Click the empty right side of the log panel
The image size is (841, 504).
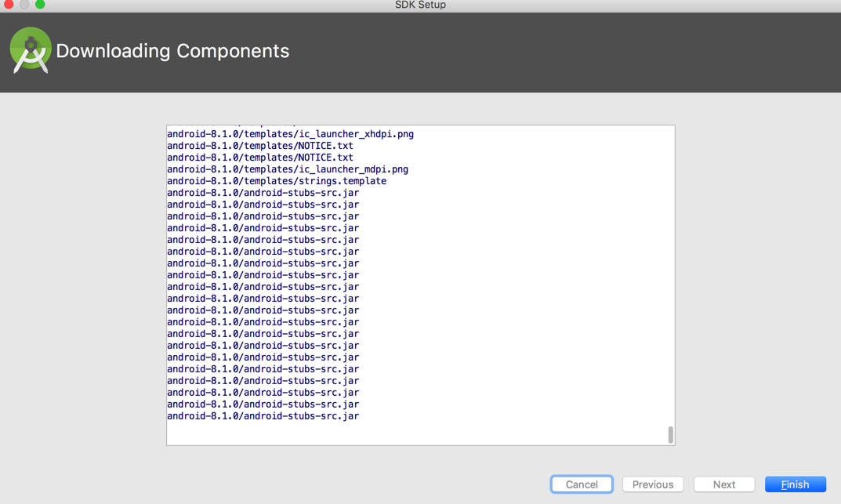pos(549,274)
